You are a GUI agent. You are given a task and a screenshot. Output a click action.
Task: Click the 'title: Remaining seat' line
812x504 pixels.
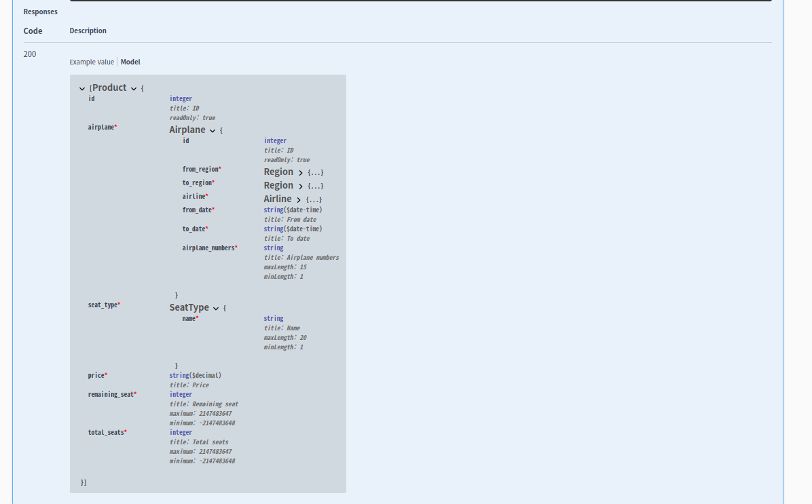(204, 404)
